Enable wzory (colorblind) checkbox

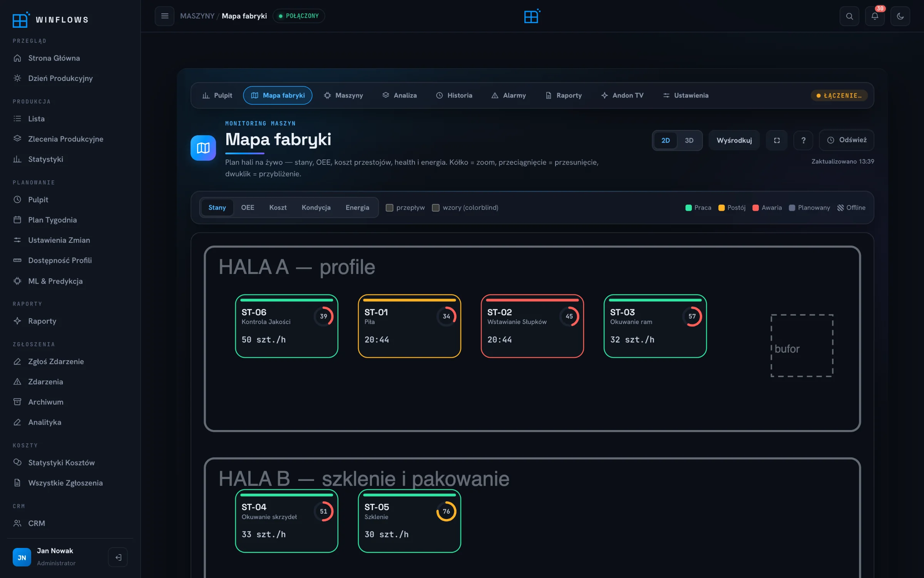[x=435, y=208]
